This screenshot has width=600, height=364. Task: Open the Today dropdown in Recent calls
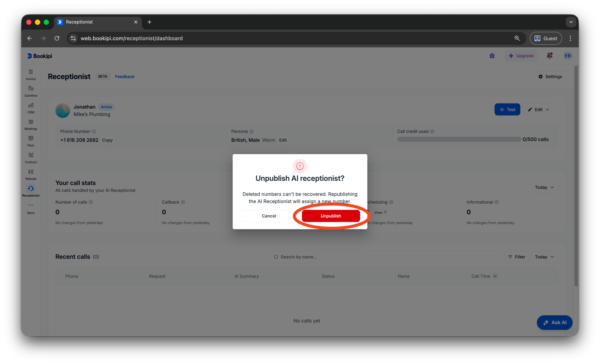(x=544, y=257)
